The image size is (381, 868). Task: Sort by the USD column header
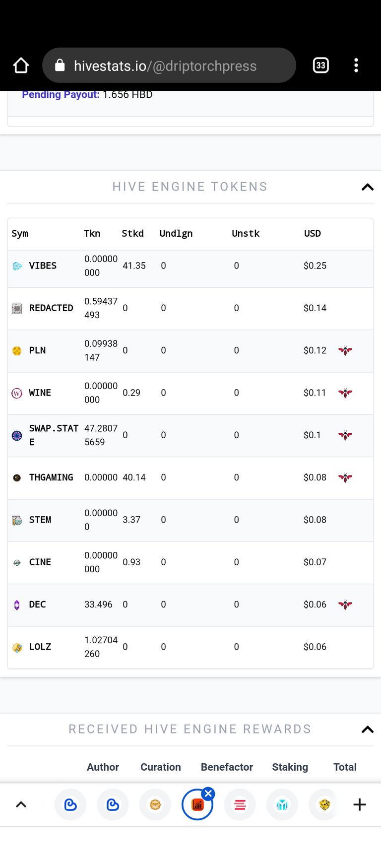pos(313,233)
